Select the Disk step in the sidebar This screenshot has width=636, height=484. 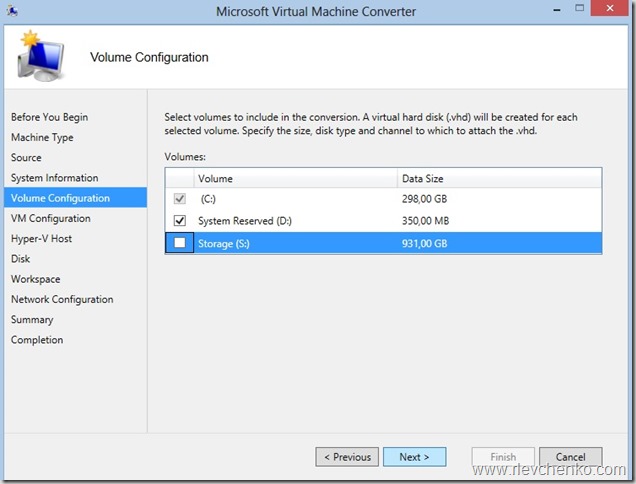pos(20,259)
